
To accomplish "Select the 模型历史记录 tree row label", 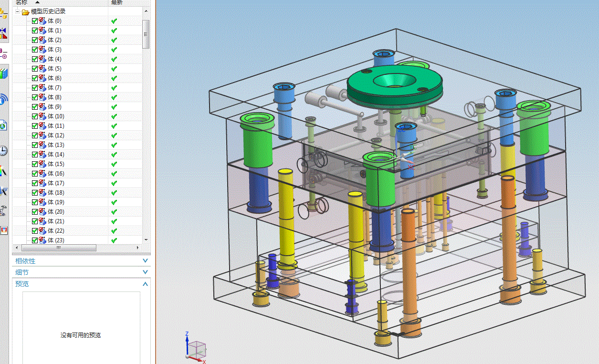I will pos(48,11).
